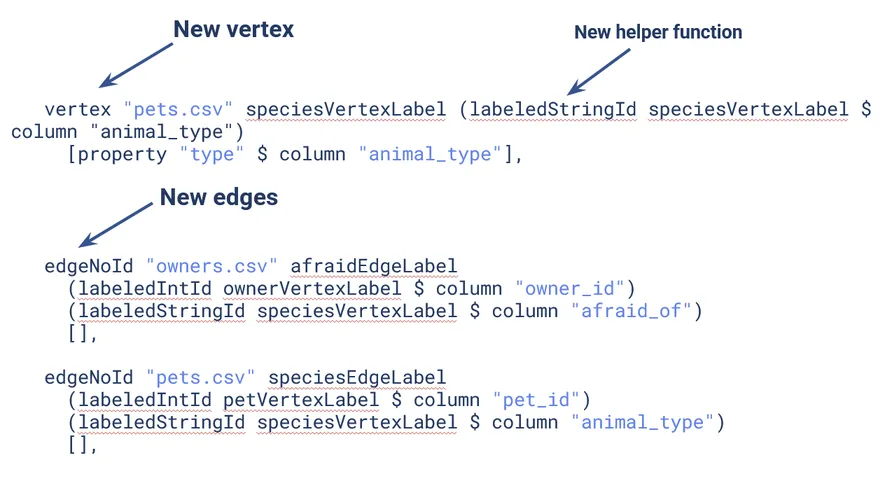Click the first "pets.csv" string
The image size is (892, 481).
pos(178,109)
